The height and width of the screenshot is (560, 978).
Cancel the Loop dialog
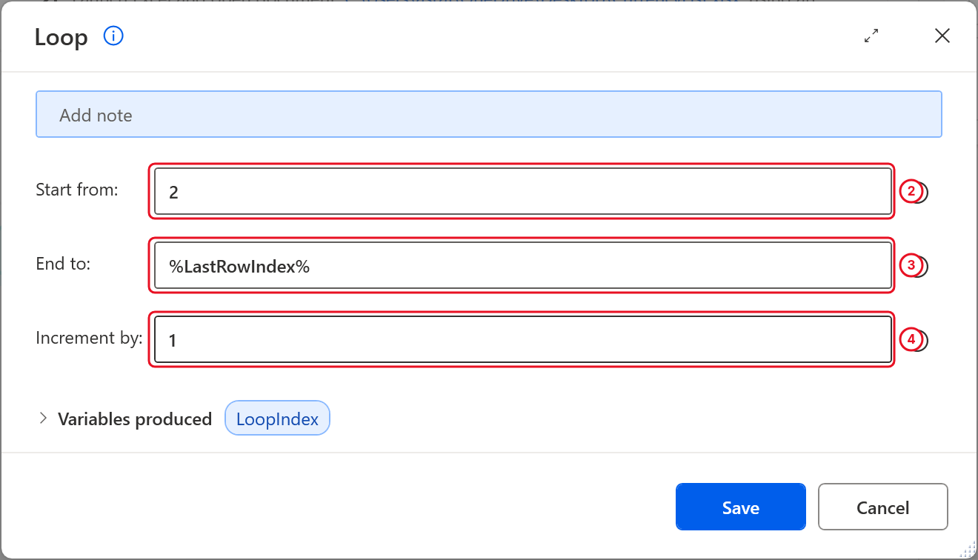coord(882,507)
